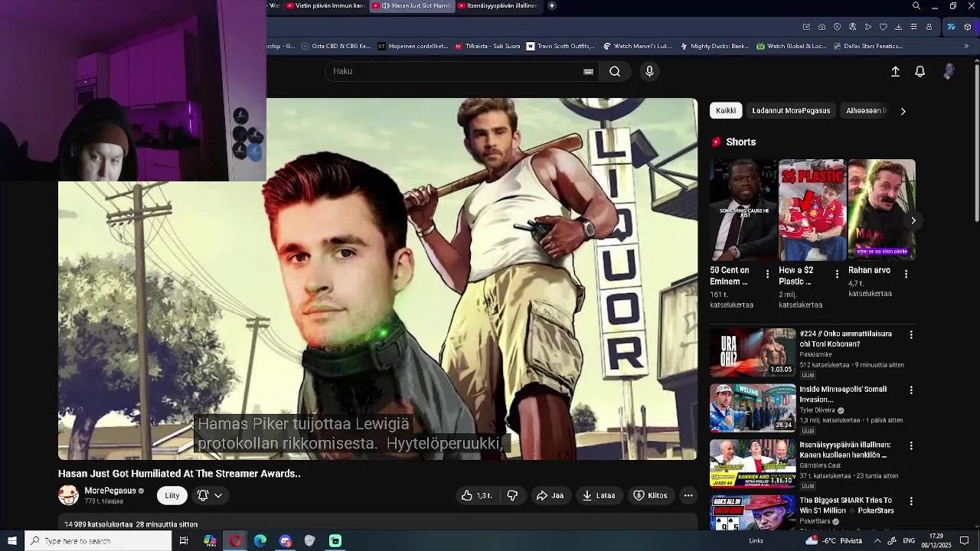Open browser bookmarks heart icon
The image size is (980, 551).
883,27
